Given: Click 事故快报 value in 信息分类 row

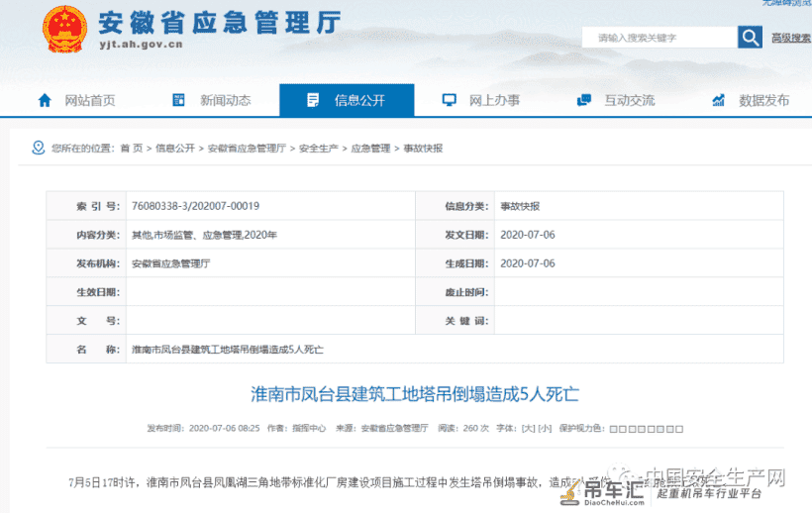Looking at the screenshot, I should pyautogui.click(x=520, y=207).
